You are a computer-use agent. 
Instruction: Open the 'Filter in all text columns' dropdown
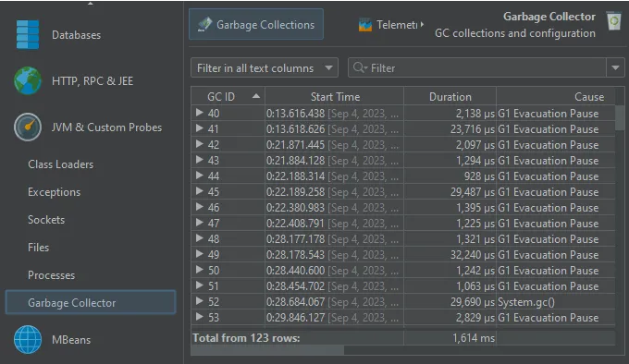coord(265,67)
